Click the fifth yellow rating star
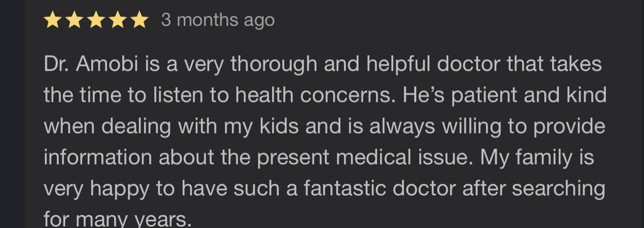 [x=139, y=20]
